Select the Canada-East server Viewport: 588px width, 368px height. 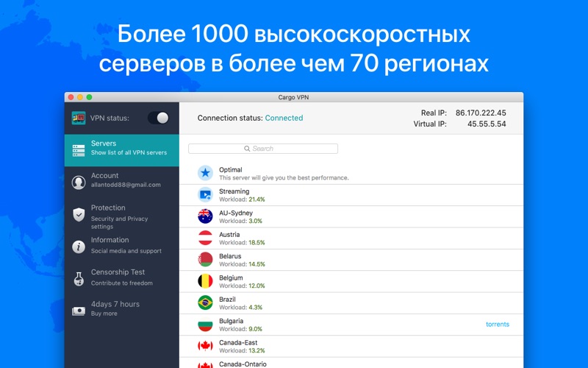coord(351,346)
